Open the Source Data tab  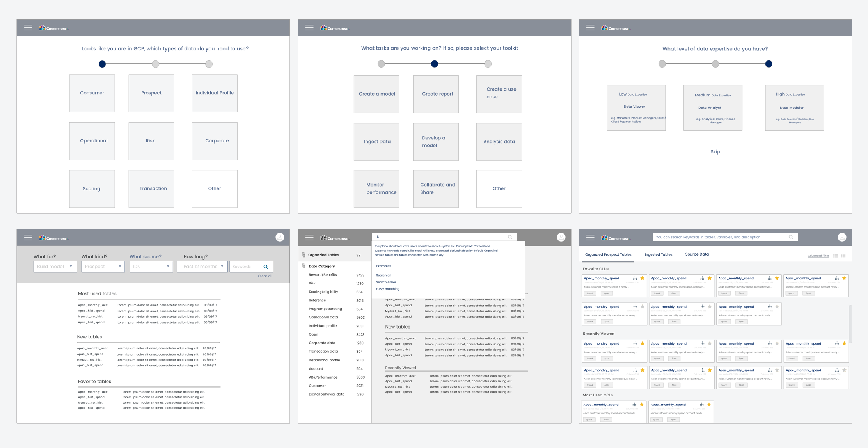(x=697, y=254)
